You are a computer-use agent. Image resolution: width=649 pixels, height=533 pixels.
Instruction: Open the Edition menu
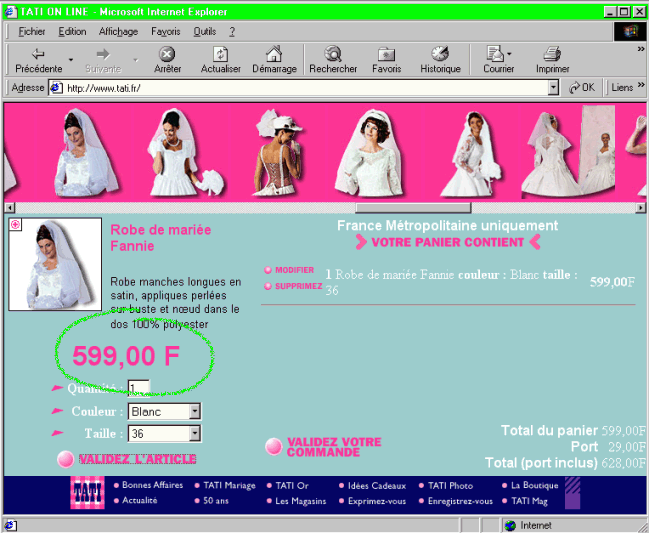tap(72, 31)
